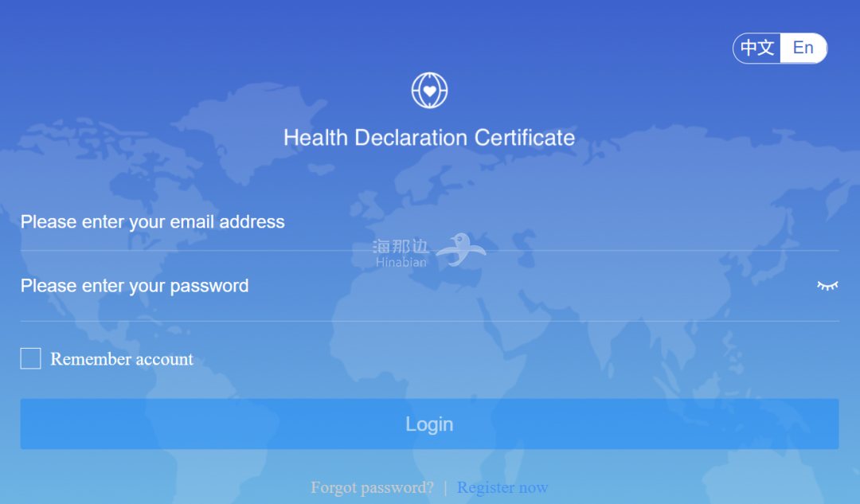Click the Hinabian watermark text
Image resolution: width=860 pixels, height=504 pixels.
coord(401,262)
